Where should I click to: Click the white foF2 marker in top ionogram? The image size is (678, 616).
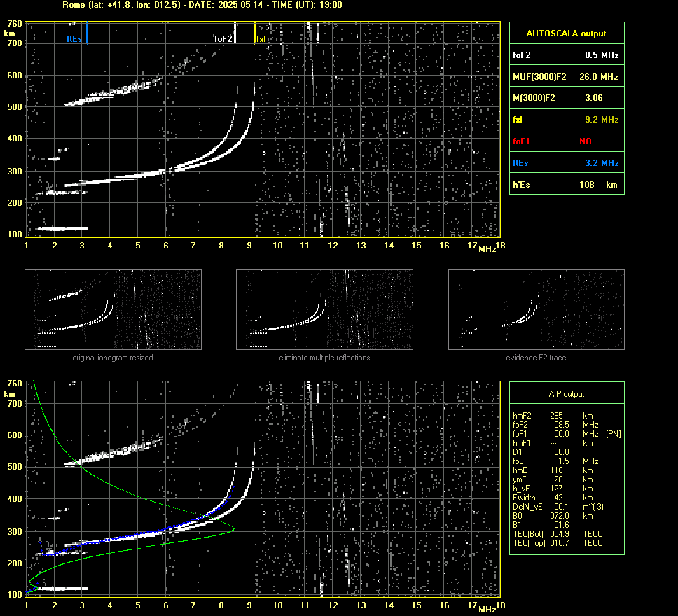[x=235, y=33]
